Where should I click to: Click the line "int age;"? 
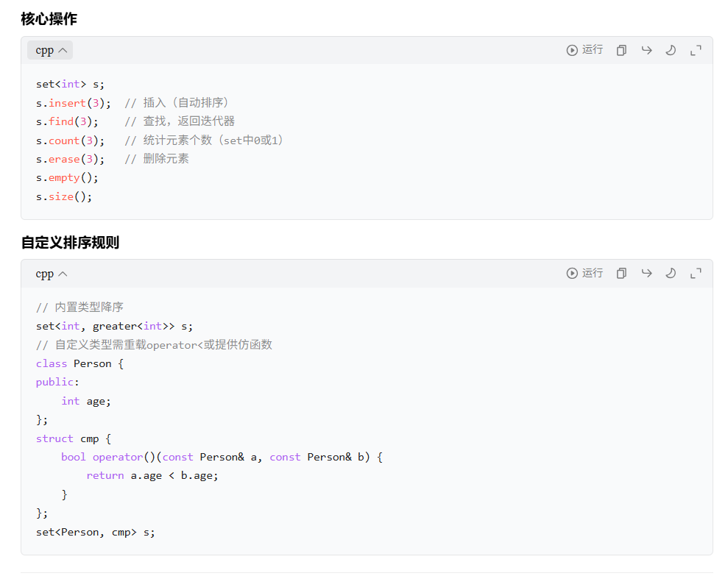(x=86, y=401)
